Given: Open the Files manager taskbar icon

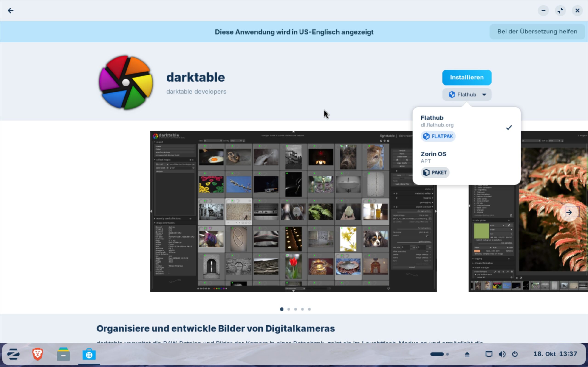Looking at the screenshot, I should click(63, 354).
